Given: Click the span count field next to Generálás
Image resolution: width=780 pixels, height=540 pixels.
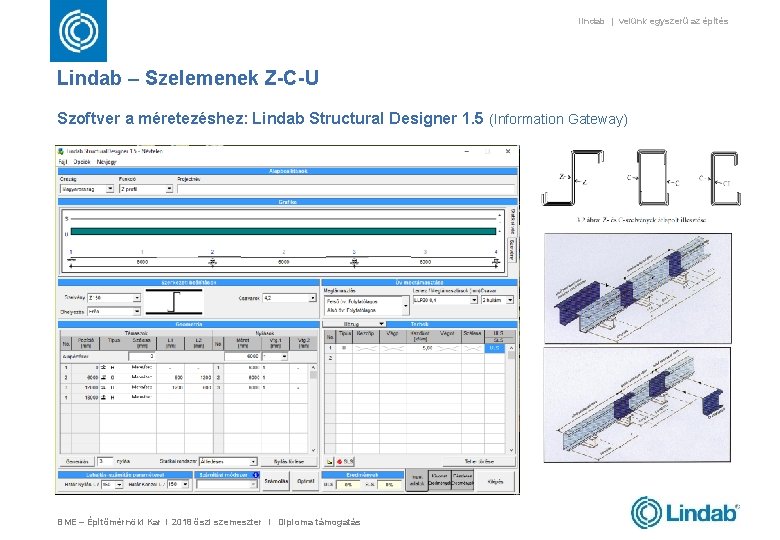Looking at the screenshot, I should click(x=105, y=461).
